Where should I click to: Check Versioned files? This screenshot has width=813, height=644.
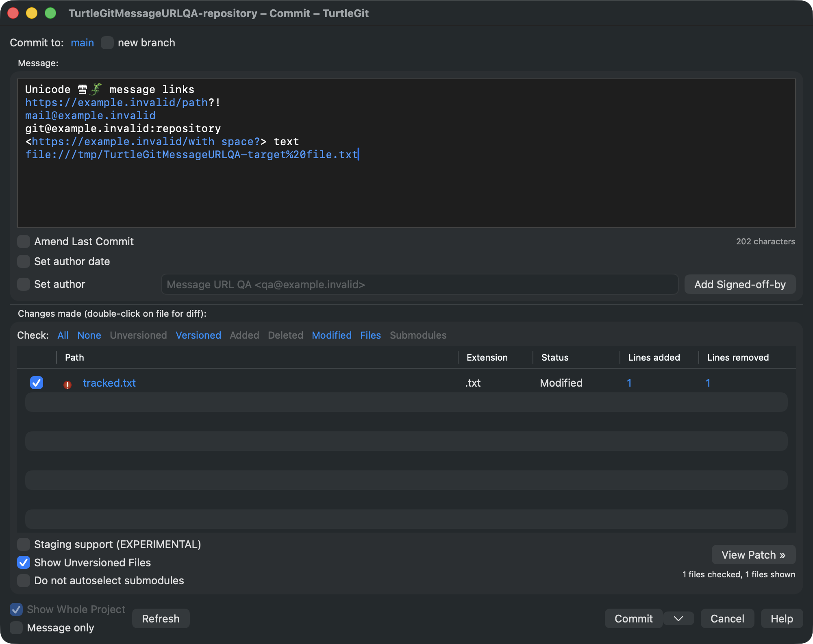pos(198,335)
